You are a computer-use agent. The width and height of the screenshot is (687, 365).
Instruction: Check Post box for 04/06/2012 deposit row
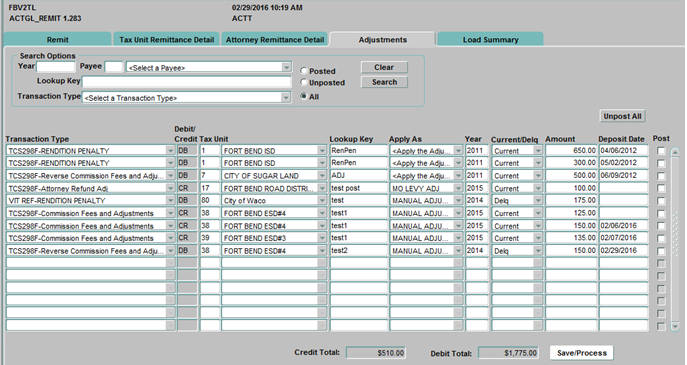[661, 151]
